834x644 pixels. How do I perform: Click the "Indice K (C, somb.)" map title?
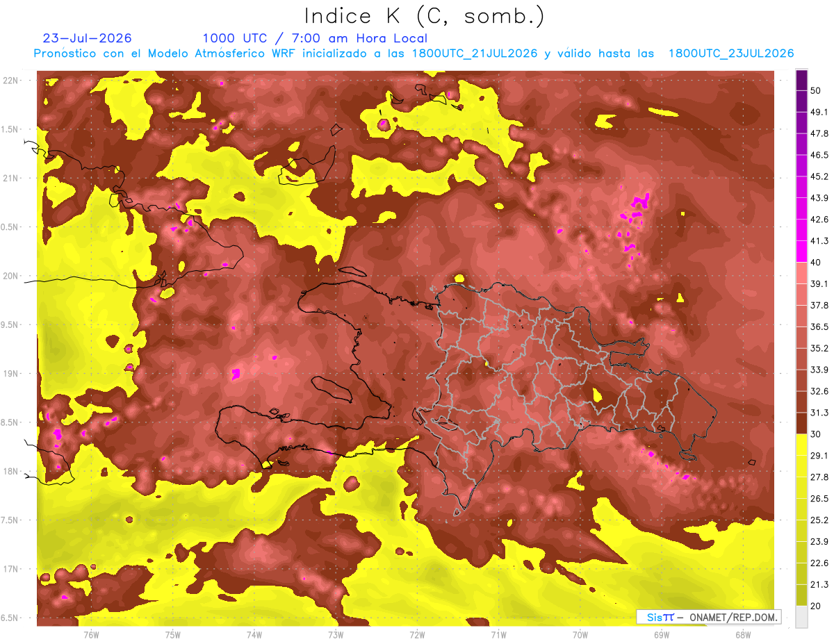pyautogui.click(x=425, y=16)
